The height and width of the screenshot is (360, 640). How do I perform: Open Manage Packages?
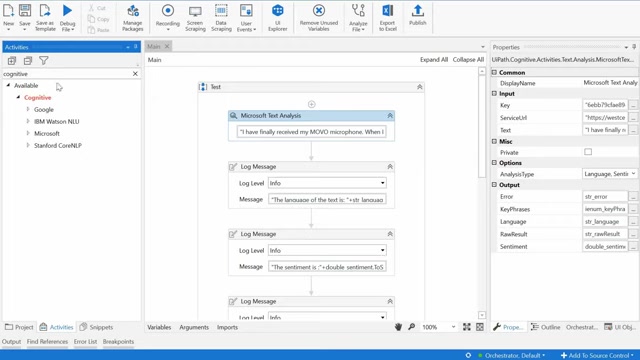133,17
